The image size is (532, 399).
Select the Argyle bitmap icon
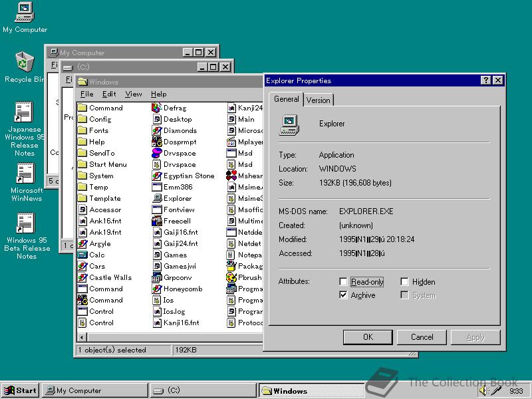pos(82,243)
